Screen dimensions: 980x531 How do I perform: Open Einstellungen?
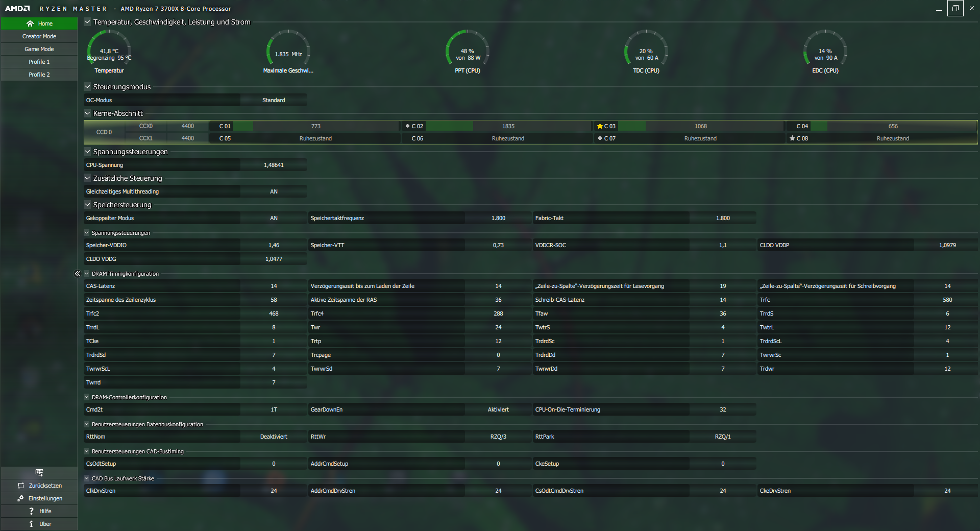pos(39,498)
